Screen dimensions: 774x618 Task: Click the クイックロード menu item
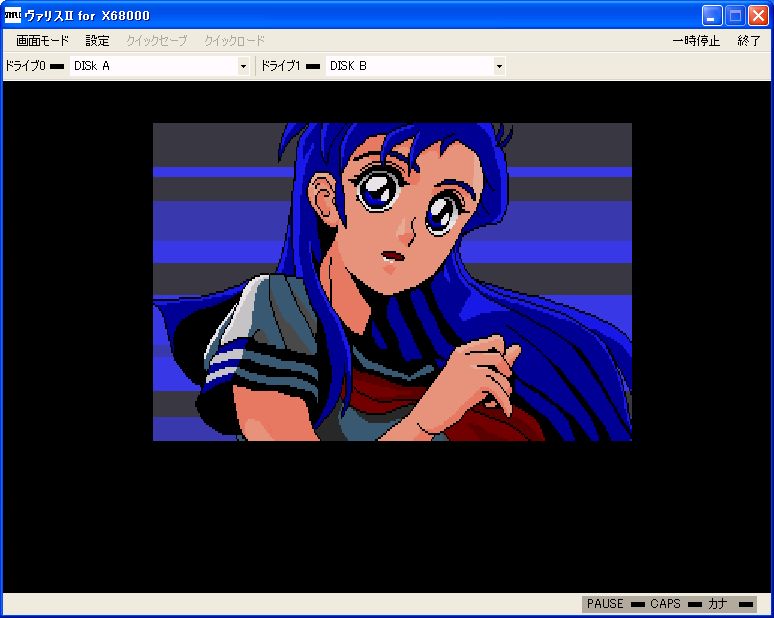234,40
